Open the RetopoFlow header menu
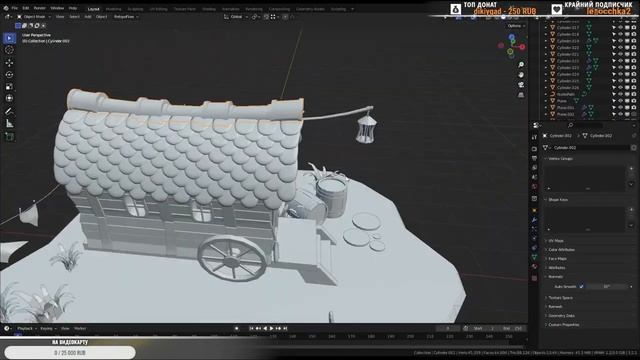 (x=126, y=17)
